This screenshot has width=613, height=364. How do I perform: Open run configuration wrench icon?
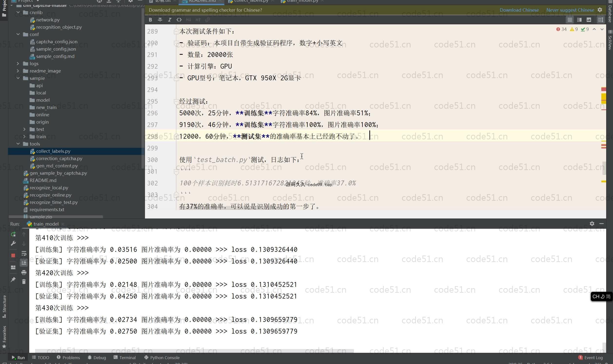[13, 243]
